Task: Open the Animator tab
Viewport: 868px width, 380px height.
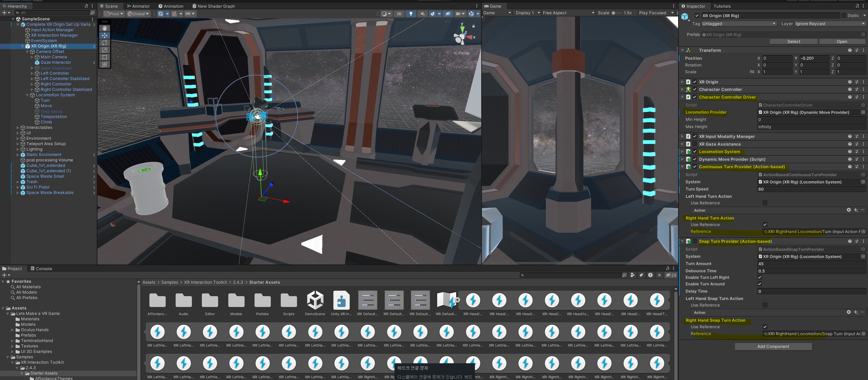Action: [x=138, y=6]
